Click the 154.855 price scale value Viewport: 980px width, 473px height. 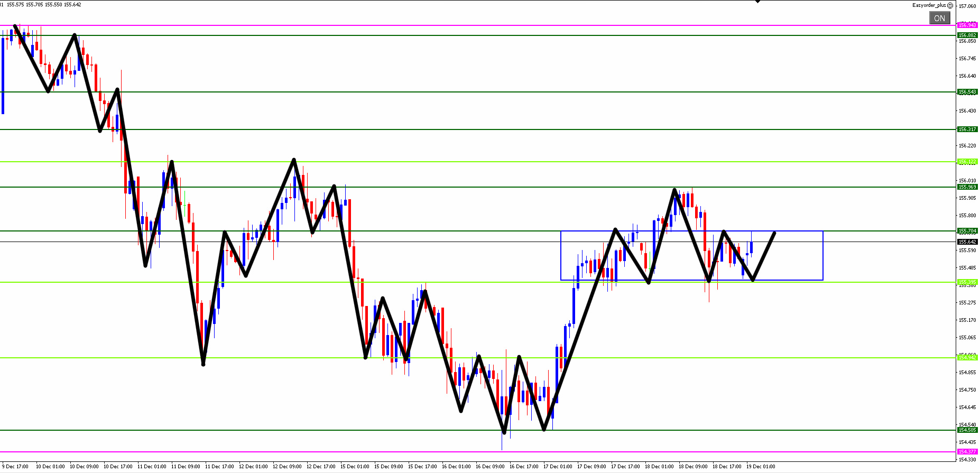967,373
